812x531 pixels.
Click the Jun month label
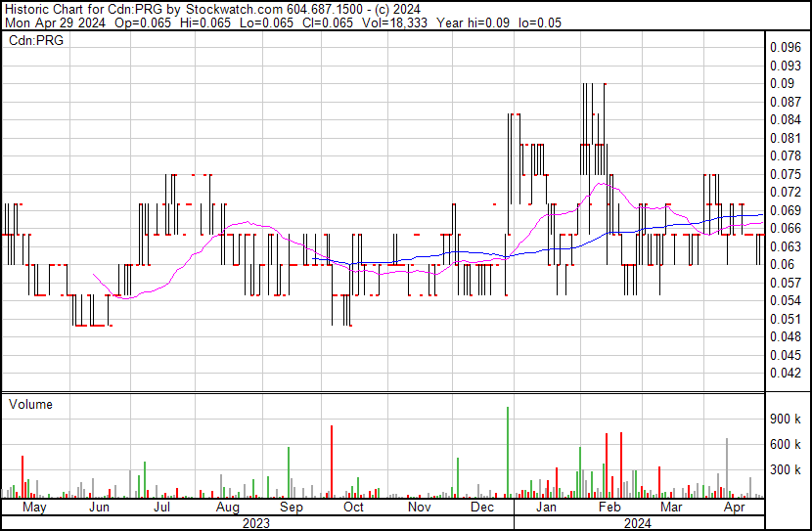point(99,508)
